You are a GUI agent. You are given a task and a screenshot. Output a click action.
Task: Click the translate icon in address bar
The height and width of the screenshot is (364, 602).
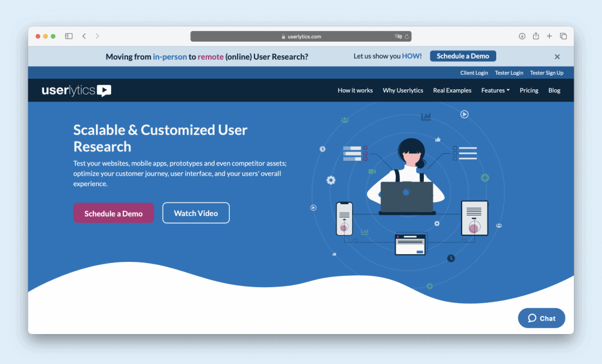[x=398, y=36]
